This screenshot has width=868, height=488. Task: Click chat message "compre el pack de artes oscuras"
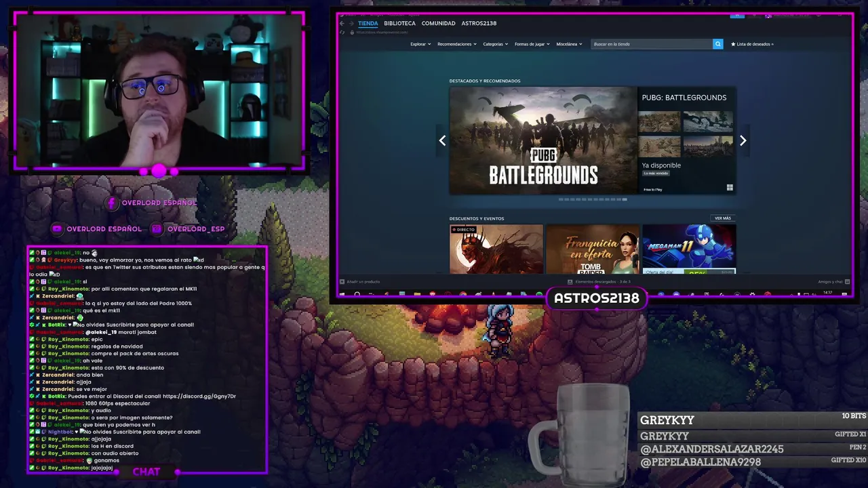click(134, 354)
